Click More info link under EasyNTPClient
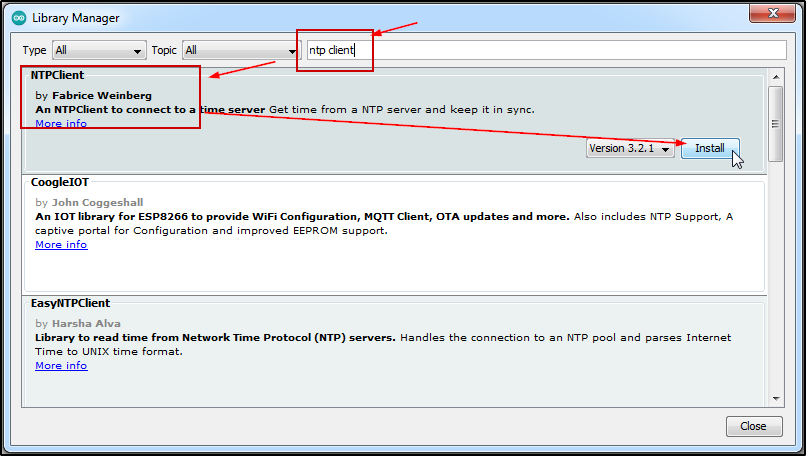 coord(61,365)
